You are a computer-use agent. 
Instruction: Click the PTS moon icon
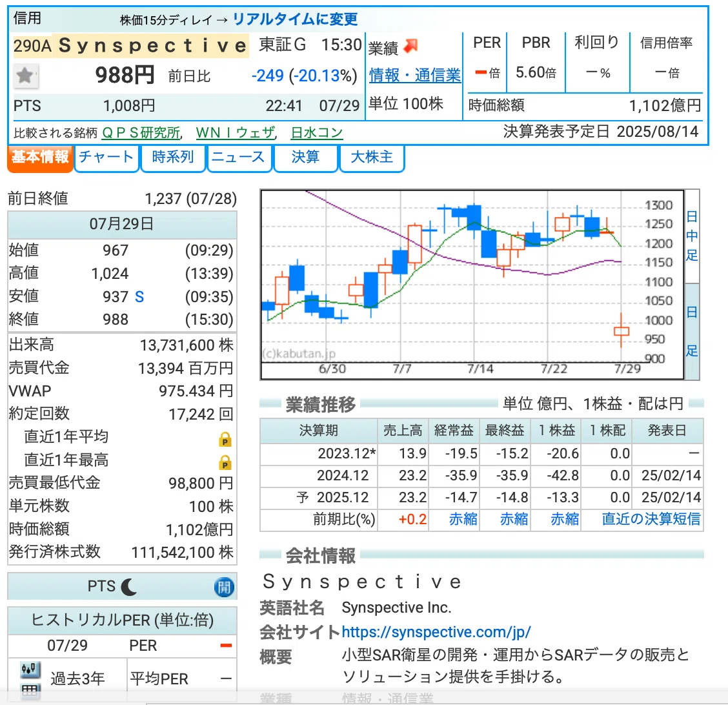(128, 587)
